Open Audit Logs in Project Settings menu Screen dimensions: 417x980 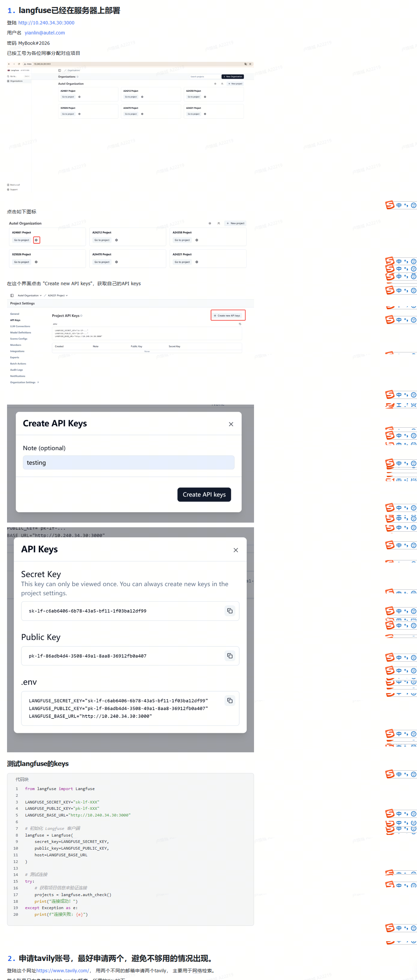pyautogui.click(x=16, y=370)
